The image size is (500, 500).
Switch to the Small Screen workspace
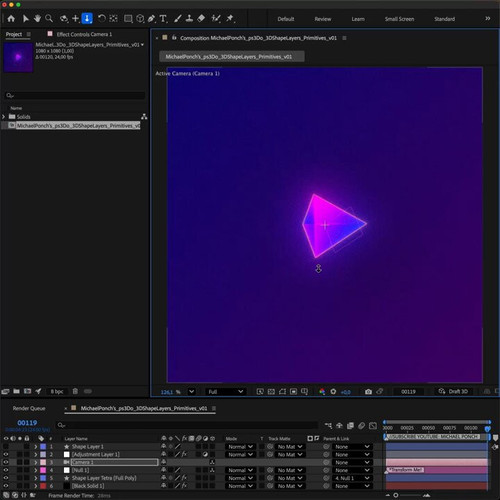click(399, 19)
